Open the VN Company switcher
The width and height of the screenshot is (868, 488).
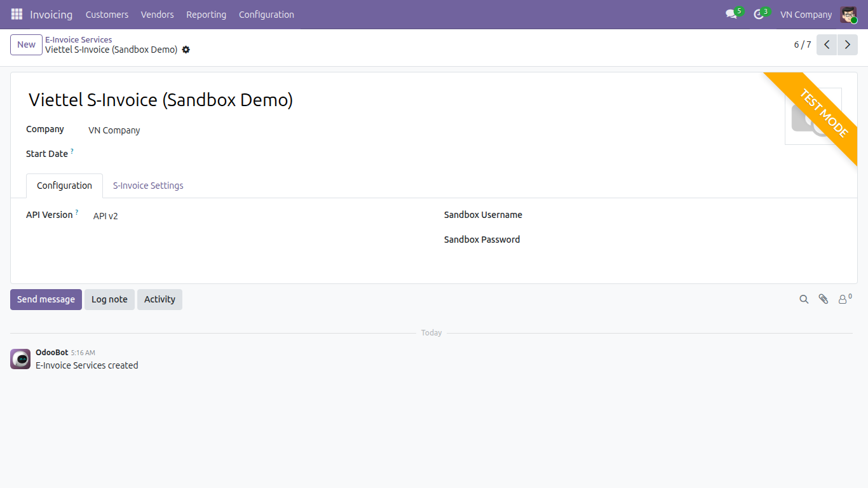806,15
